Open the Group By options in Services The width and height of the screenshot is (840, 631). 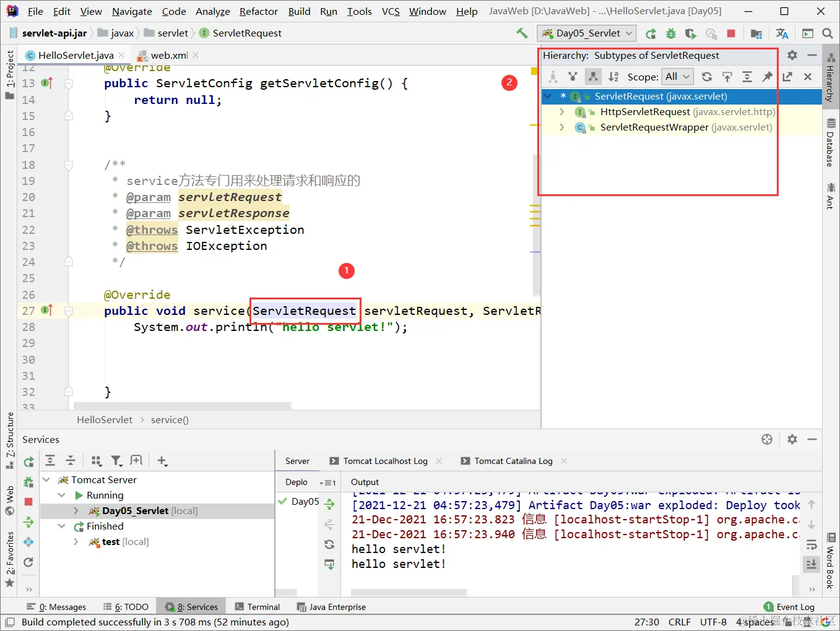click(97, 460)
